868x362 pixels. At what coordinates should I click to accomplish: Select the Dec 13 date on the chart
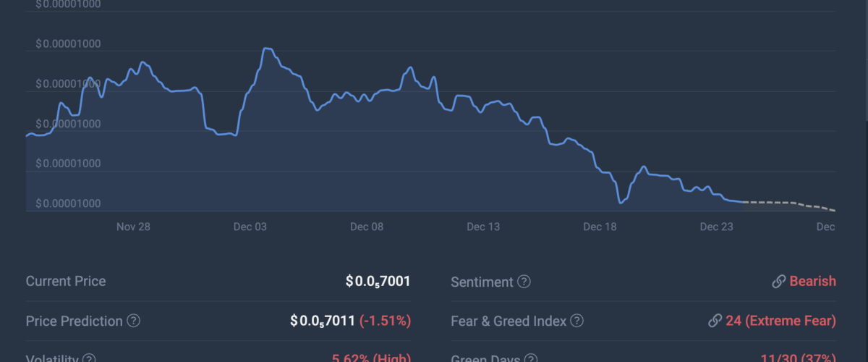483,227
